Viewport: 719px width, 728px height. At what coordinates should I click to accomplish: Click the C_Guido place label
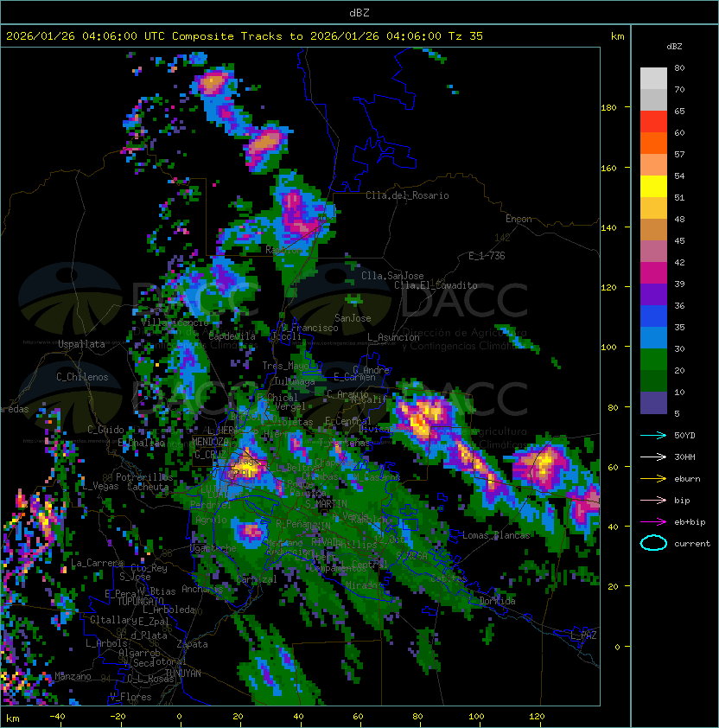[105, 430]
